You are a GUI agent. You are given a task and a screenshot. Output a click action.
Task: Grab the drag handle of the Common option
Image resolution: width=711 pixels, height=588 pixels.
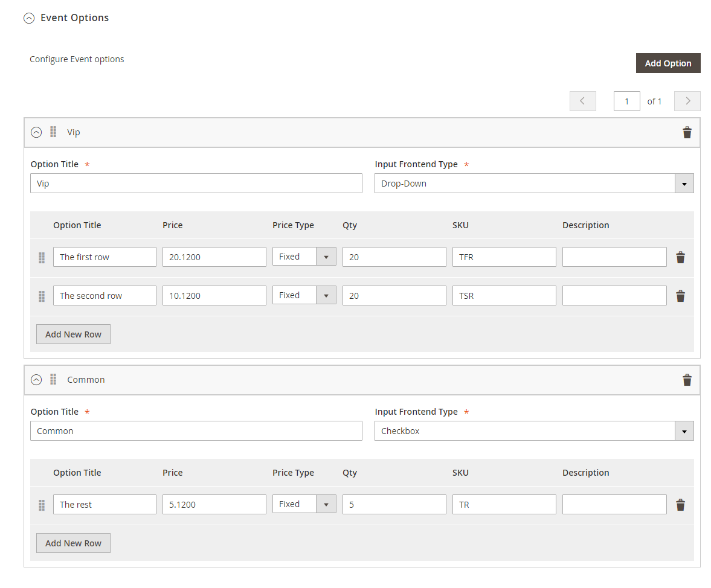tap(53, 379)
